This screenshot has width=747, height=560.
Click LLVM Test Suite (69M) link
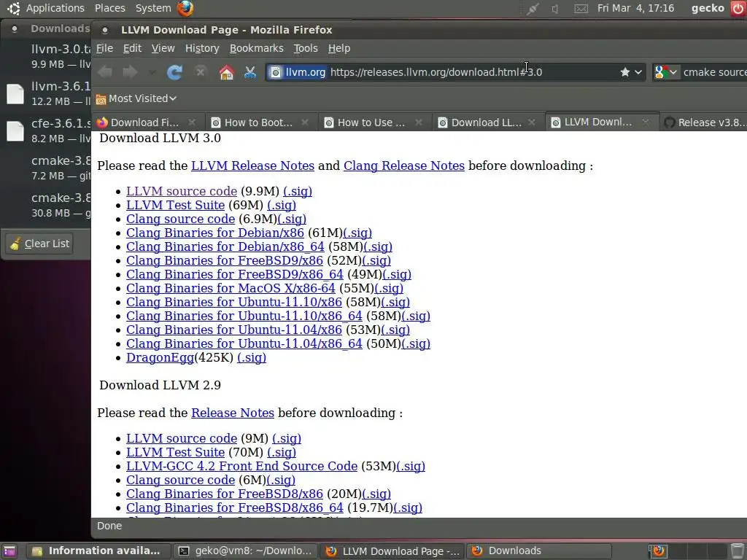[175, 205]
